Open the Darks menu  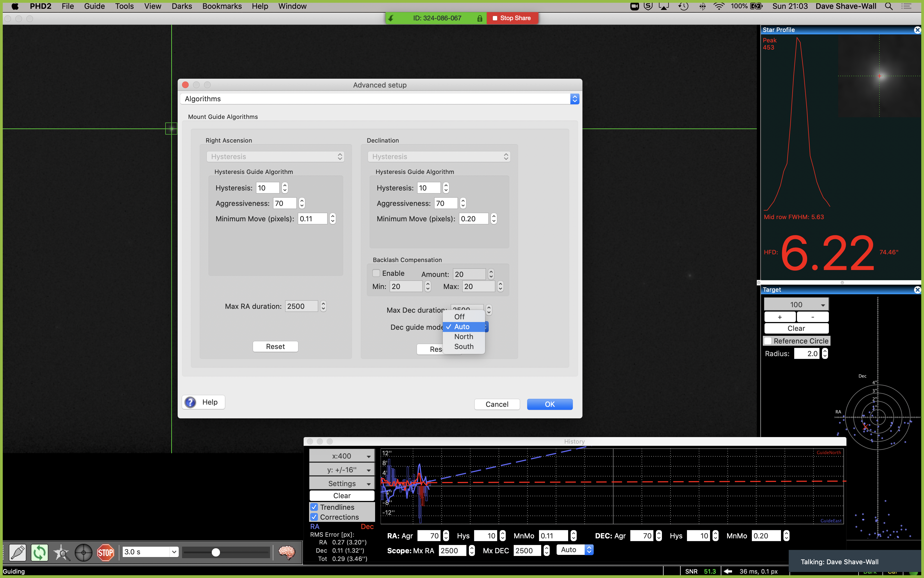(x=182, y=6)
